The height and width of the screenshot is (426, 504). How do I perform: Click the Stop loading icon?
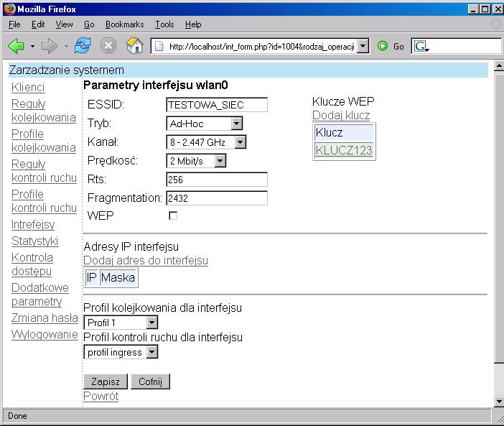(108, 46)
